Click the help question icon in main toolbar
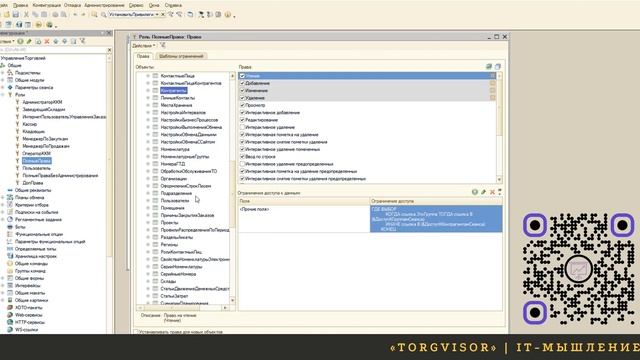 tap(228, 15)
